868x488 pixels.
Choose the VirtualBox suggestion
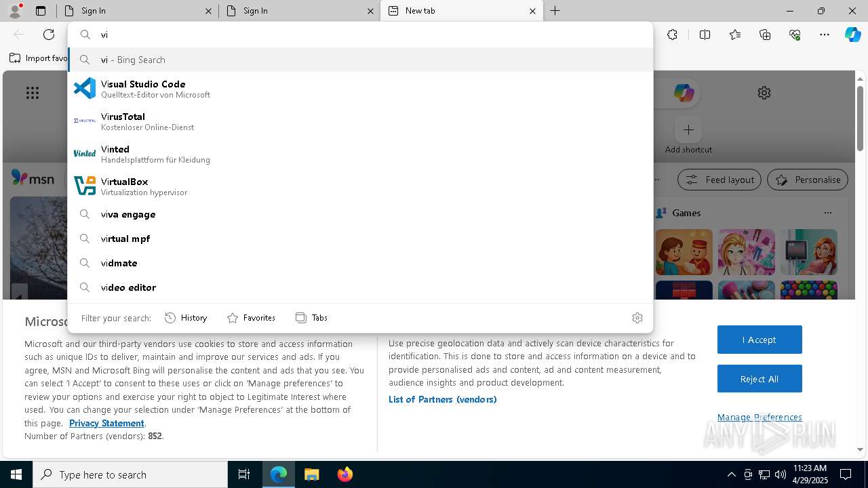pos(360,186)
